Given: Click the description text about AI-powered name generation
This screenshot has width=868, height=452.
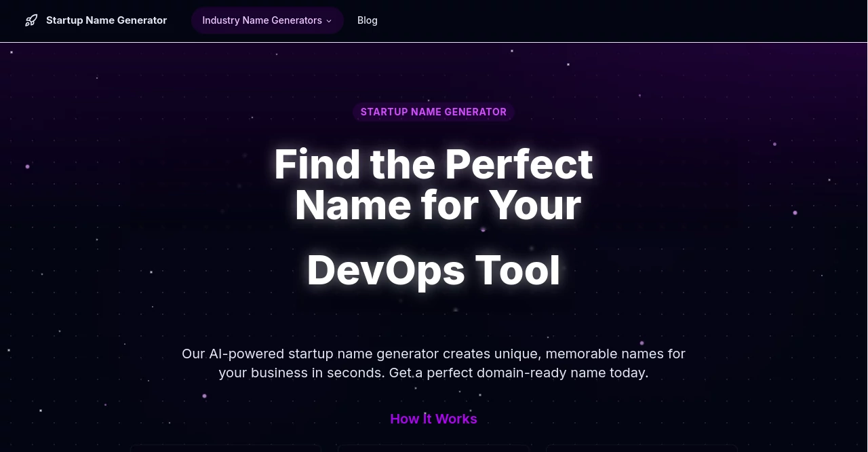Looking at the screenshot, I should pyautogui.click(x=433, y=363).
